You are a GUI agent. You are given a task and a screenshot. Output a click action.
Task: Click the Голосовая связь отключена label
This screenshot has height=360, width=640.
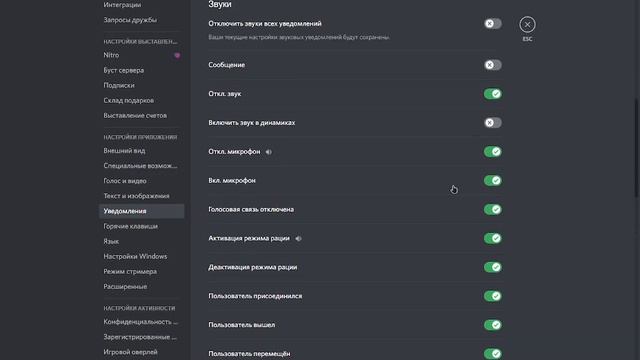(251, 209)
